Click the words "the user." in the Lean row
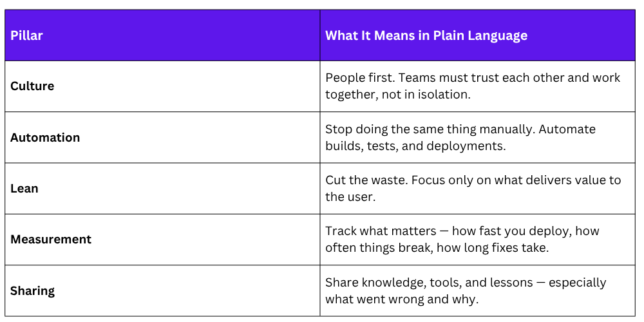The height and width of the screenshot is (322, 644). pos(350,197)
